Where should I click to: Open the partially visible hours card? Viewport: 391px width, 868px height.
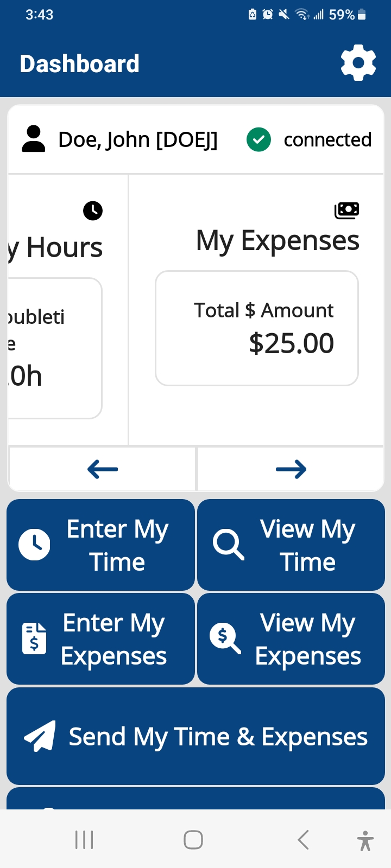point(55,348)
